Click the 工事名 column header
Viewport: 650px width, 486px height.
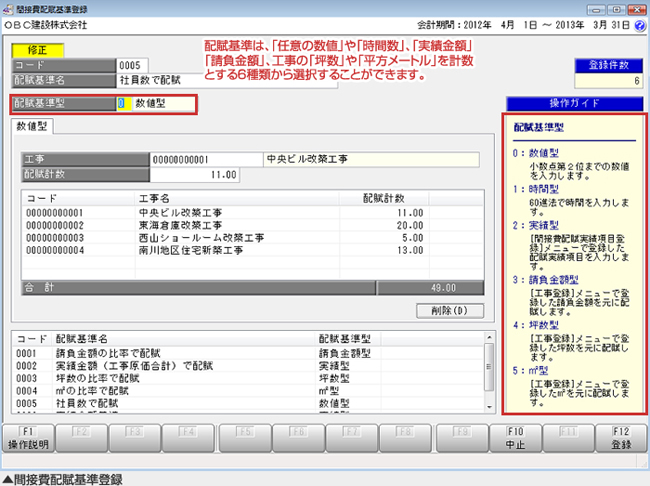point(237,199)
